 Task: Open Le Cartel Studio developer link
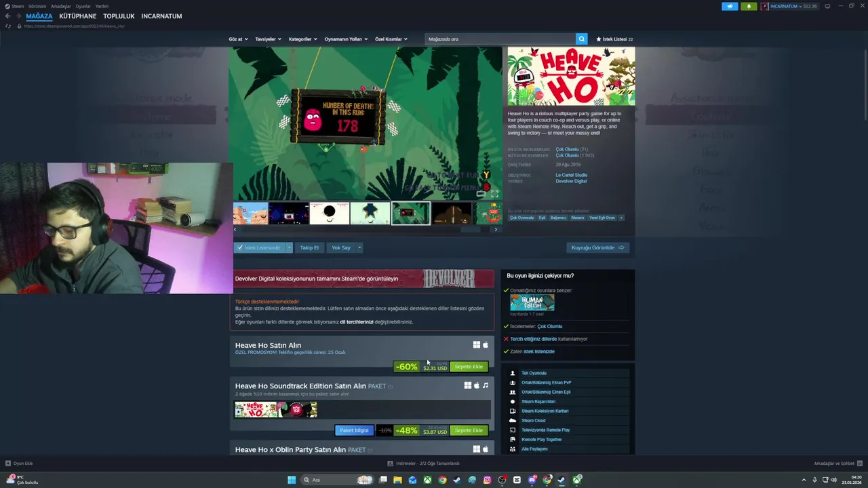pyautogui.click(x=572, y=175)
